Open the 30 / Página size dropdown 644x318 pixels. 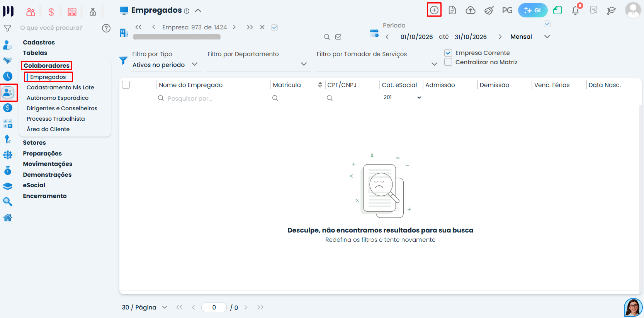[144, 307]
